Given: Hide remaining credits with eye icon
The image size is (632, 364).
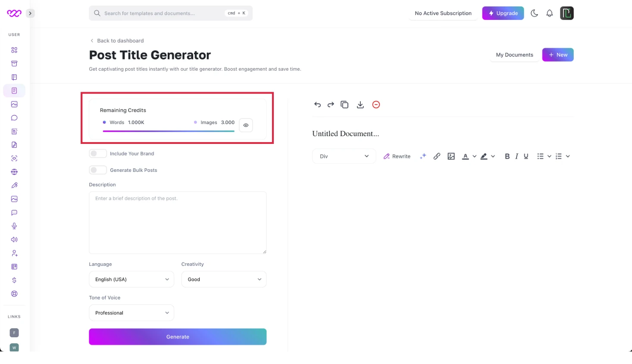Looking at the screenshot, I should (246, 125).
